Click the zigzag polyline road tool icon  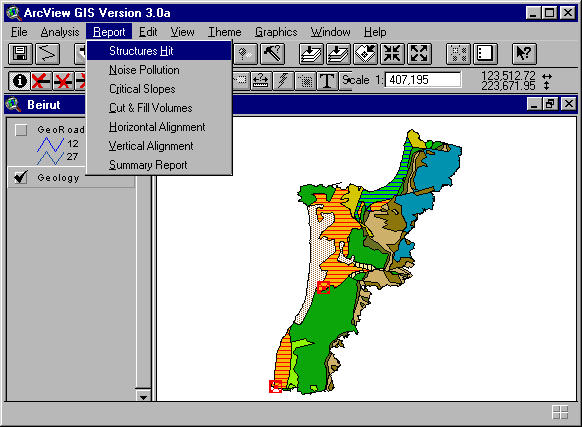tap(48, 54)
